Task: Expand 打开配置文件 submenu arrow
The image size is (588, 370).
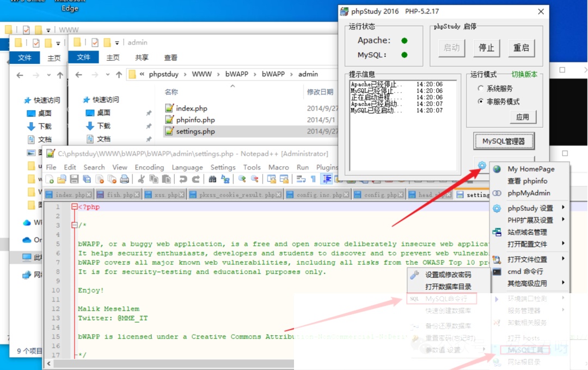Action: click(x=563, y=243)
